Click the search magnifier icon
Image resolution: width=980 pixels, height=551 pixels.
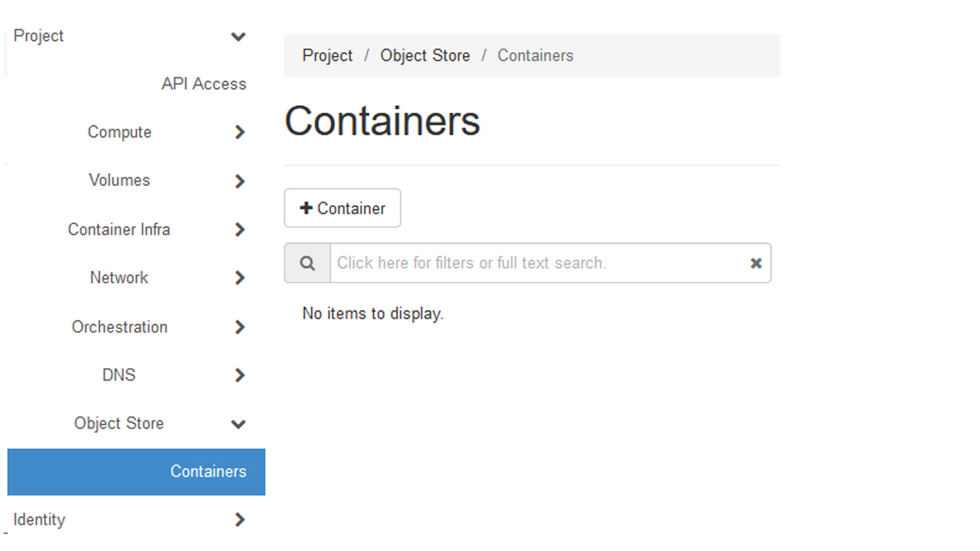point(307,263)
